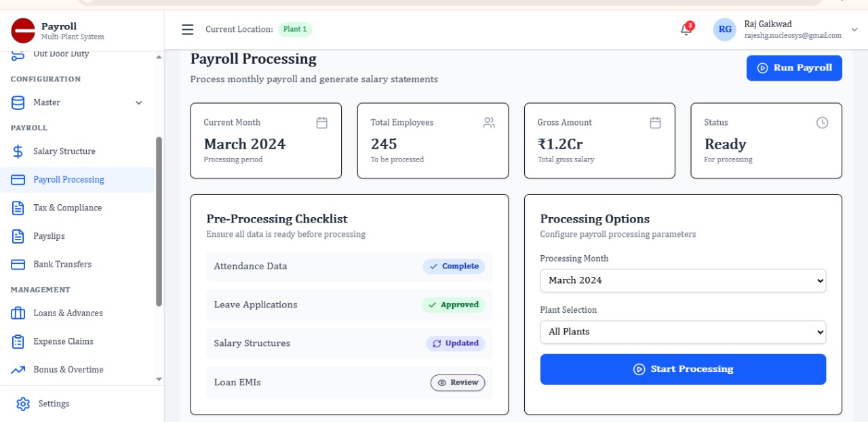Viewport: 868px width, 422px height.
Task: Click the sidebar scroll down arrow
Action: pyautogui.click(x=159, y=379)
